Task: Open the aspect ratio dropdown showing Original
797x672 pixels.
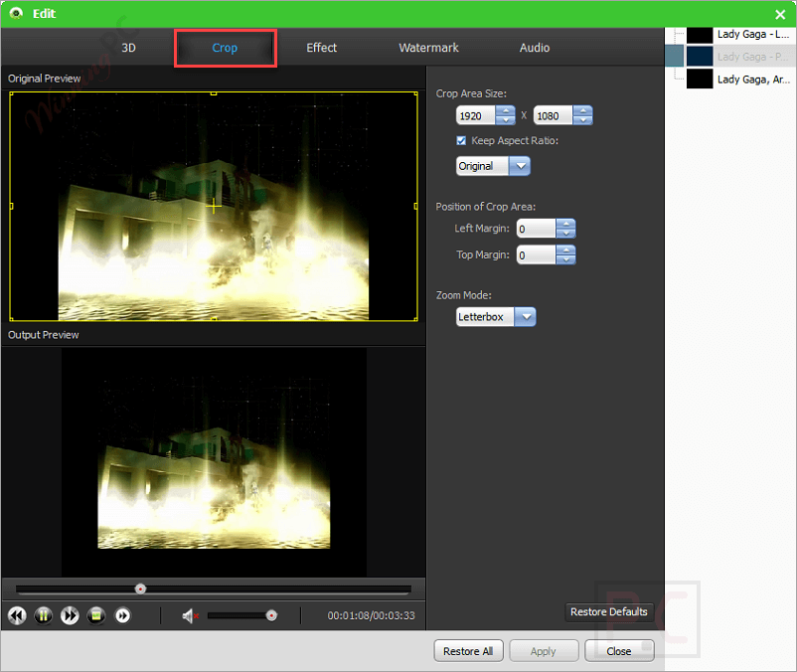Action: (x=493, y=166)
